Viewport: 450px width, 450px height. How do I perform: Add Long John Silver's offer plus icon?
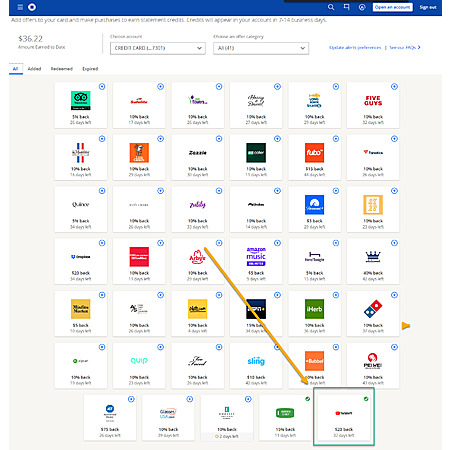click(336, 87)
